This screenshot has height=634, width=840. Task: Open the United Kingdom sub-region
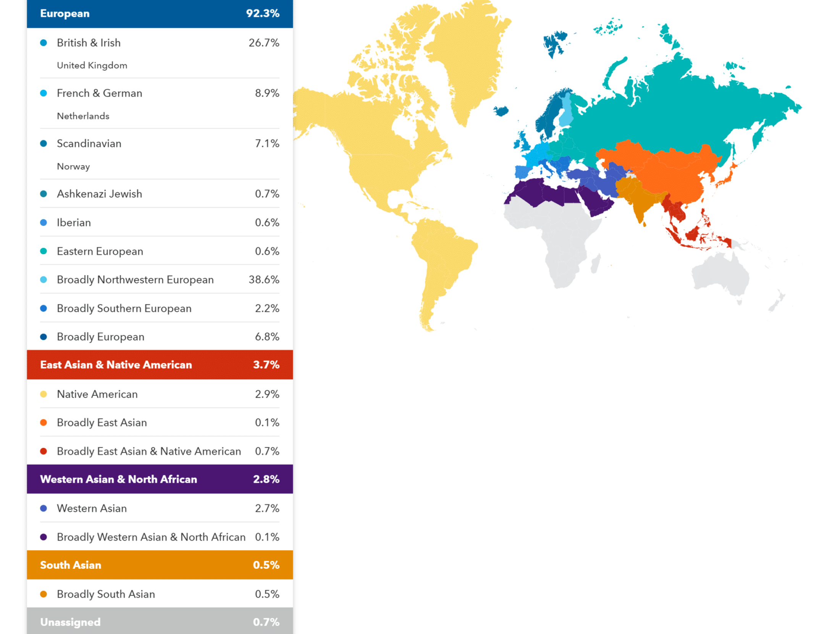[92, 66]
